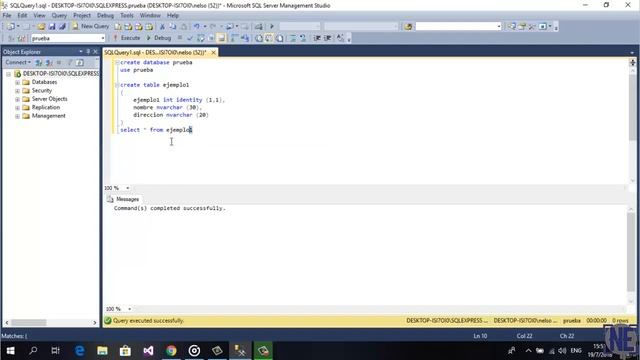
Task: Open the View menu
Action: click(x=39, y=16)
